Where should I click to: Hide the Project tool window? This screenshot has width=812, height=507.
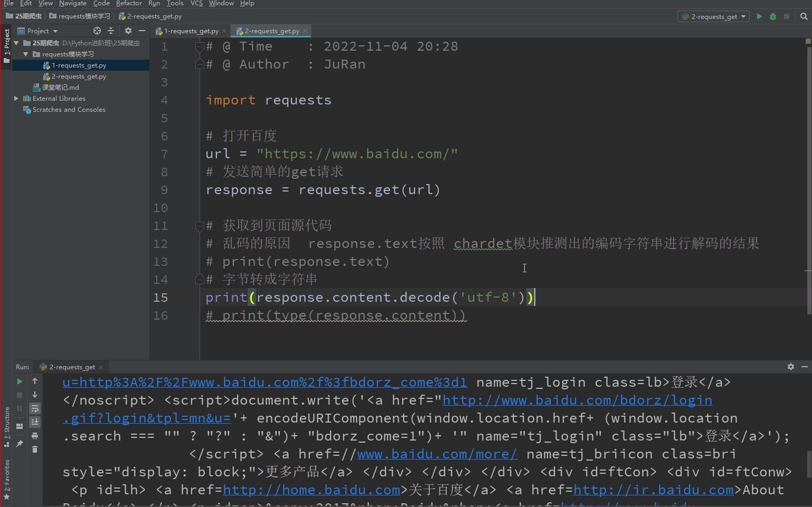coord(142,31)
